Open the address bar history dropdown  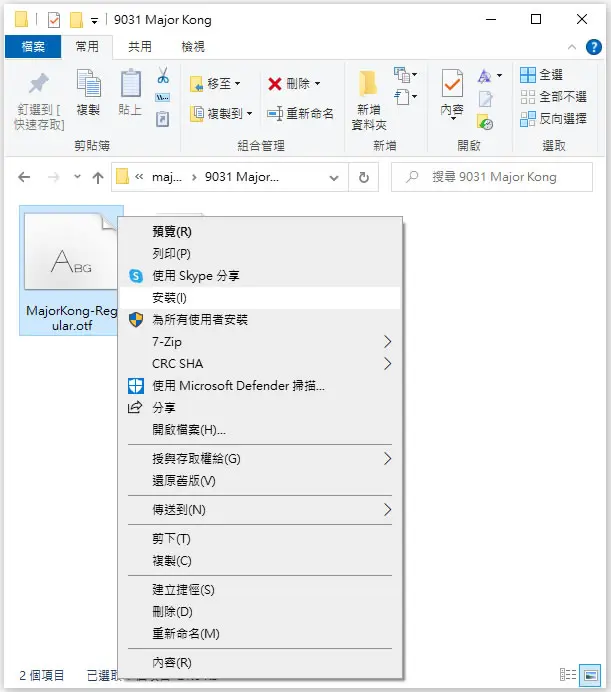pyautogui.click(x=334, y=177)
